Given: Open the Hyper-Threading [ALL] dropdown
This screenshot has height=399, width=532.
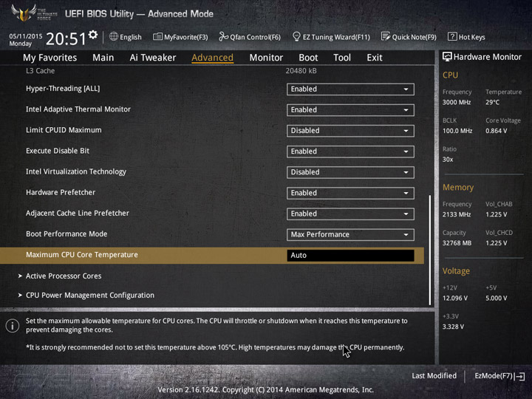Looking at the screenshot, I should (350, 89).
